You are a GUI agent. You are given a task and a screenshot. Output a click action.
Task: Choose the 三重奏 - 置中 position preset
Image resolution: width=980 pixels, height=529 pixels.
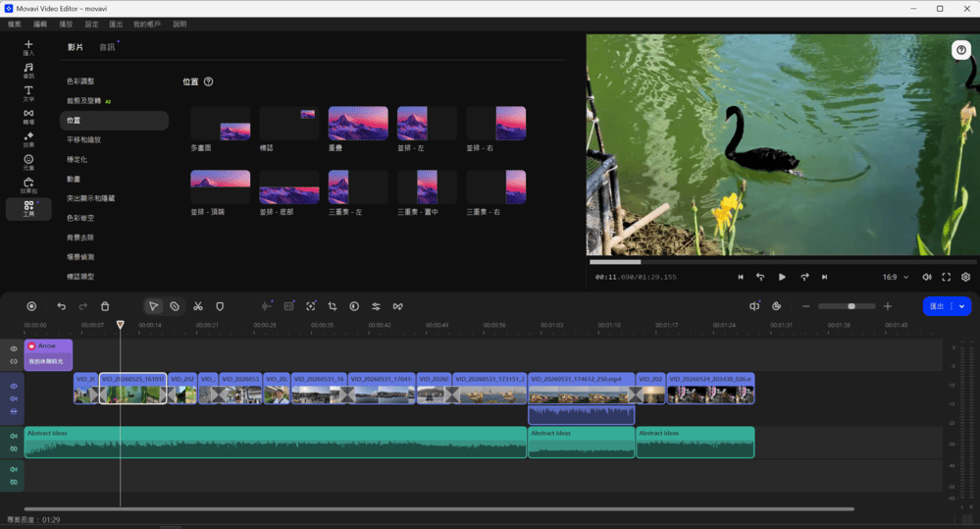tap(427, 186)
